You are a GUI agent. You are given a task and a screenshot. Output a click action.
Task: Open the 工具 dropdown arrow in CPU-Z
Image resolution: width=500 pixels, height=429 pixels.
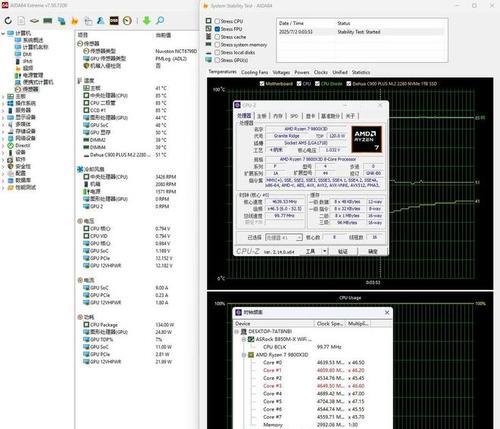tap(324, 251)
